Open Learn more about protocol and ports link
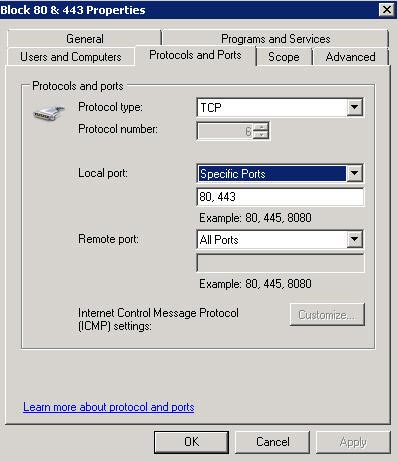Image resolution: width=398 pixels, height=462 pixels. pyautogui.click(x=109, y=407)
